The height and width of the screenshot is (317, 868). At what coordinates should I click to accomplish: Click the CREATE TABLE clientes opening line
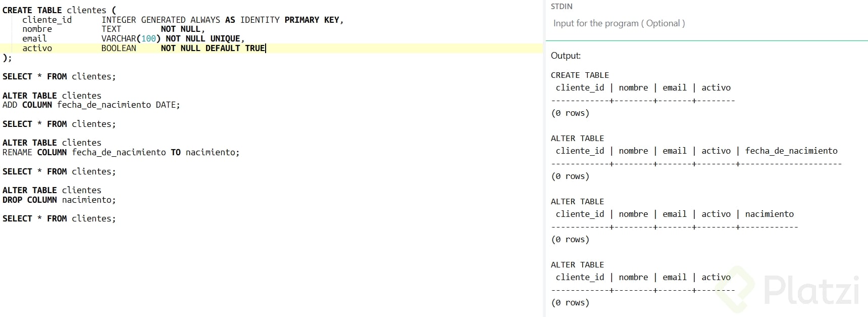(59, 10)
